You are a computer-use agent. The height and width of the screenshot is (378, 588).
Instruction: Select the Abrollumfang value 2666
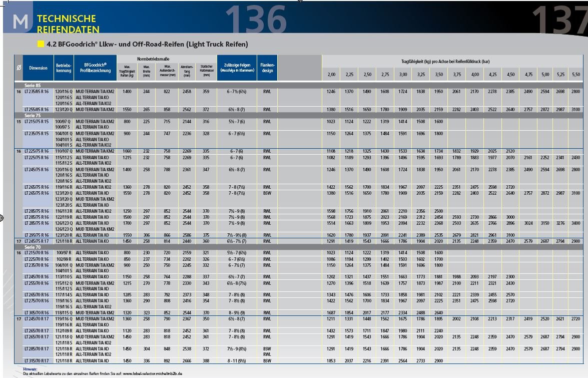point(187,361)
